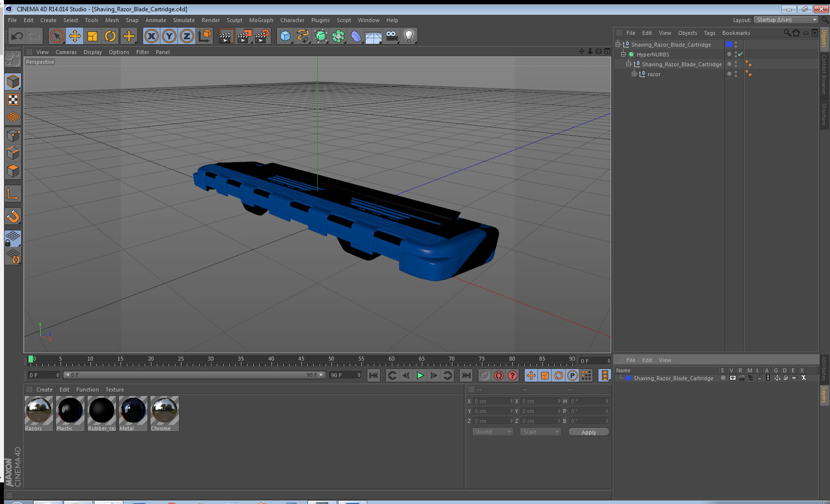830x504 pixels.
Task: Click the timeline preview range slider
Action: point(195,375)
